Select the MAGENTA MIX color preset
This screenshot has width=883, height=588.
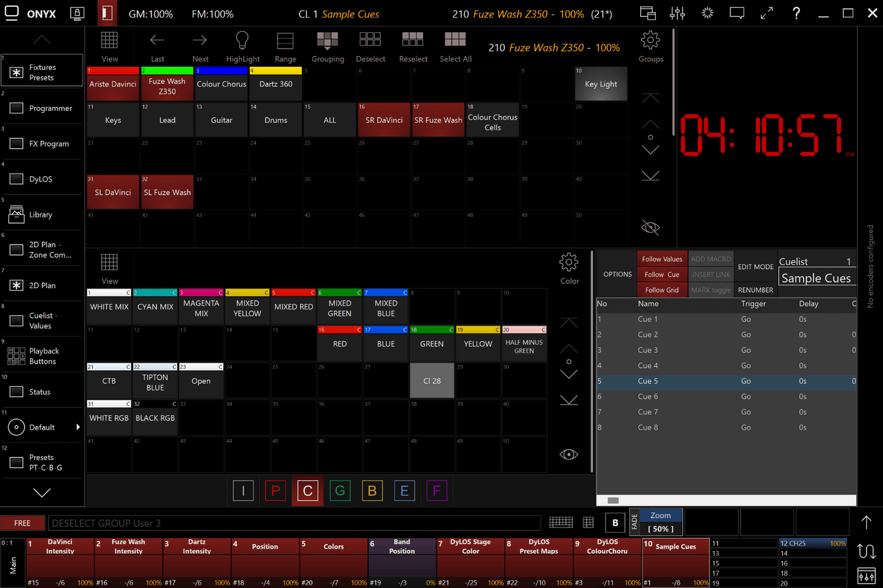pos(201,308)
